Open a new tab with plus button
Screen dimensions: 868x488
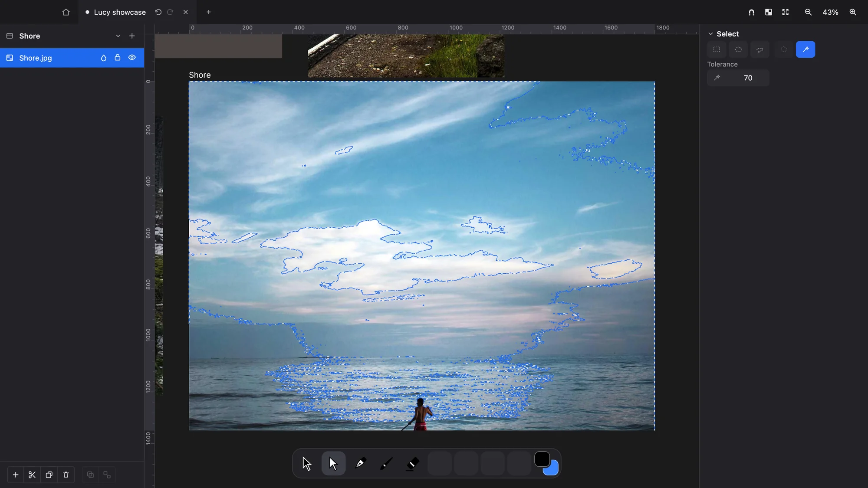(x=208, y=12)
